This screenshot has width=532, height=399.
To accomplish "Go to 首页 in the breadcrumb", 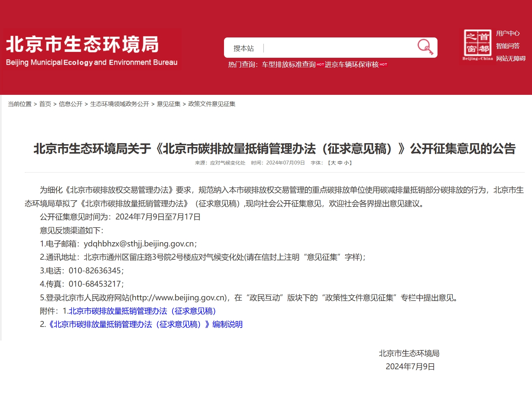I will tap(45, 104).
